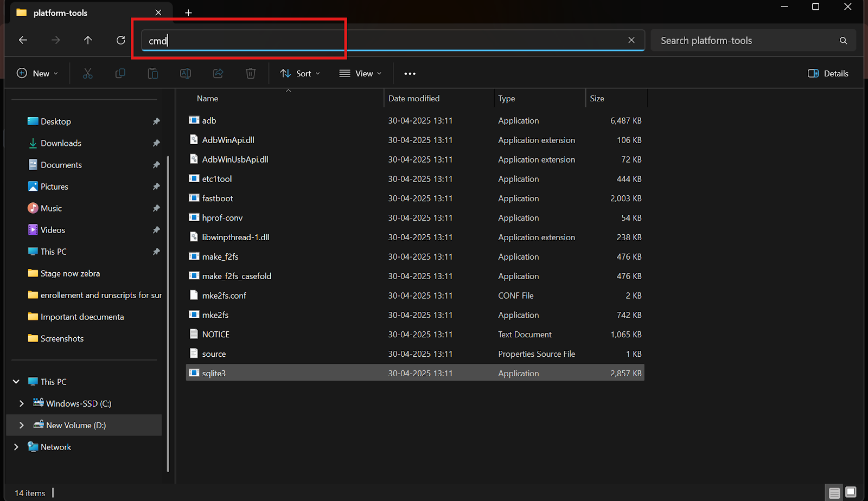Clear the address bar with X

tap(631, 40)
